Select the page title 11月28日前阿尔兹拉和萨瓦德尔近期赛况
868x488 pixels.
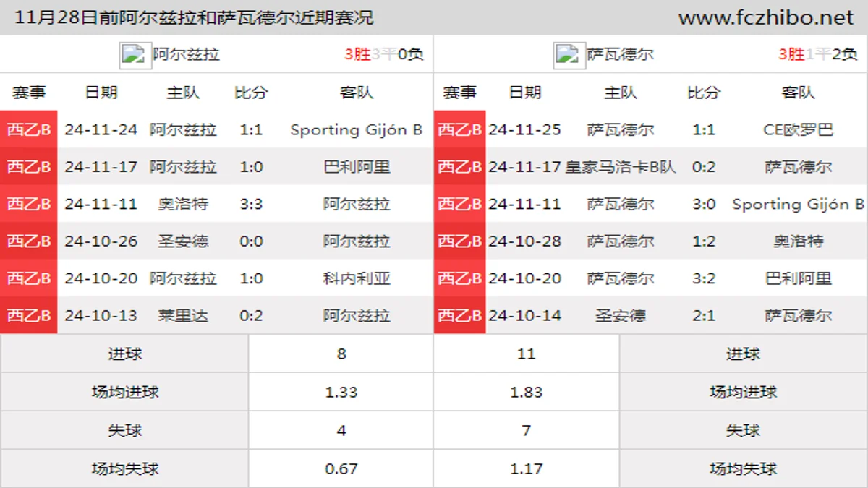tap(194, 17)
